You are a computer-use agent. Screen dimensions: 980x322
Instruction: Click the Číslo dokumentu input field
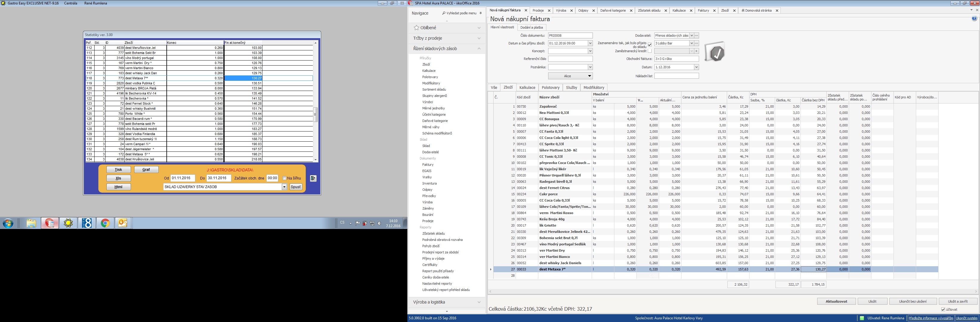click(x=570, y=35)
